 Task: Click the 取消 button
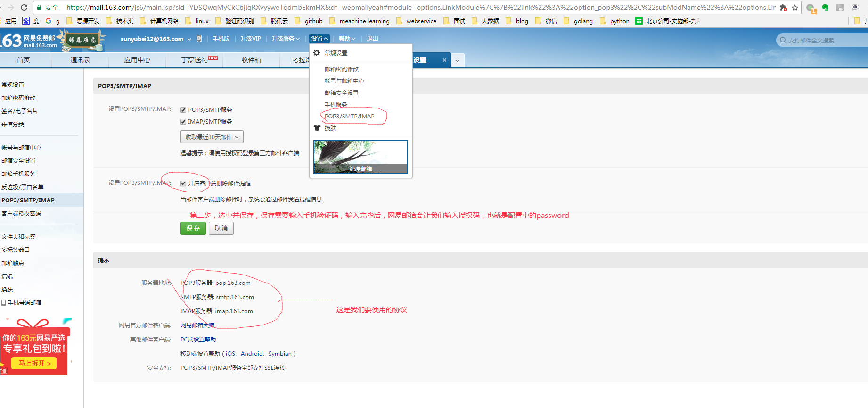(221, 228)
